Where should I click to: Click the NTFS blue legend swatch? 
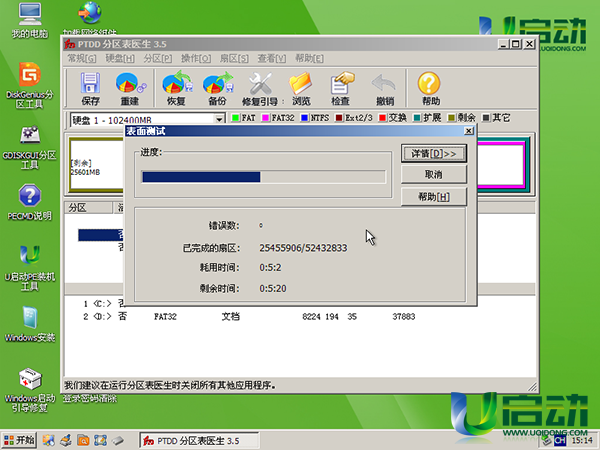[304, 118]
